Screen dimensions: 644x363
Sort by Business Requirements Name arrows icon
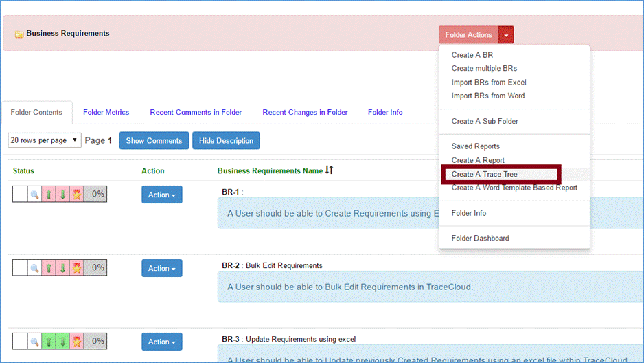tap(329, 170)
